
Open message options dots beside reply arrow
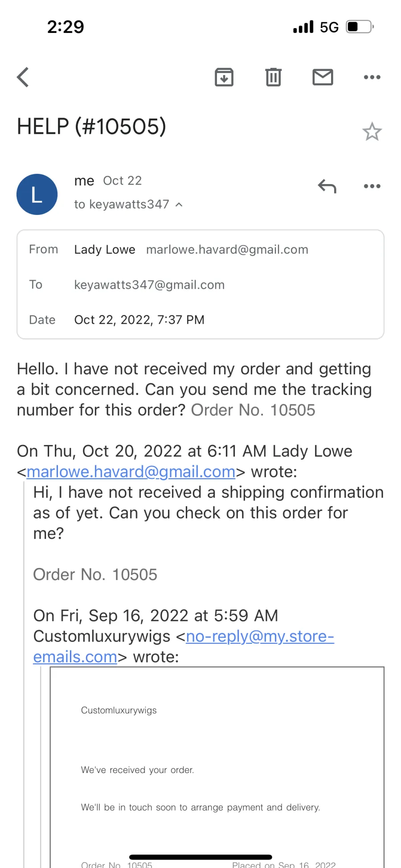(372, 186)
